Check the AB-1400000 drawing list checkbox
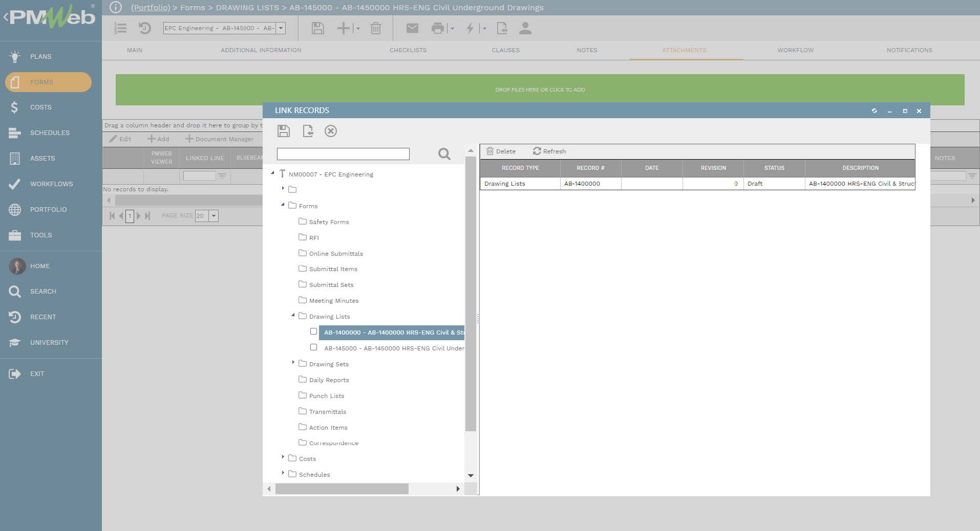The image size is (980, 531). pyautogui.click(x=313, y=331)
